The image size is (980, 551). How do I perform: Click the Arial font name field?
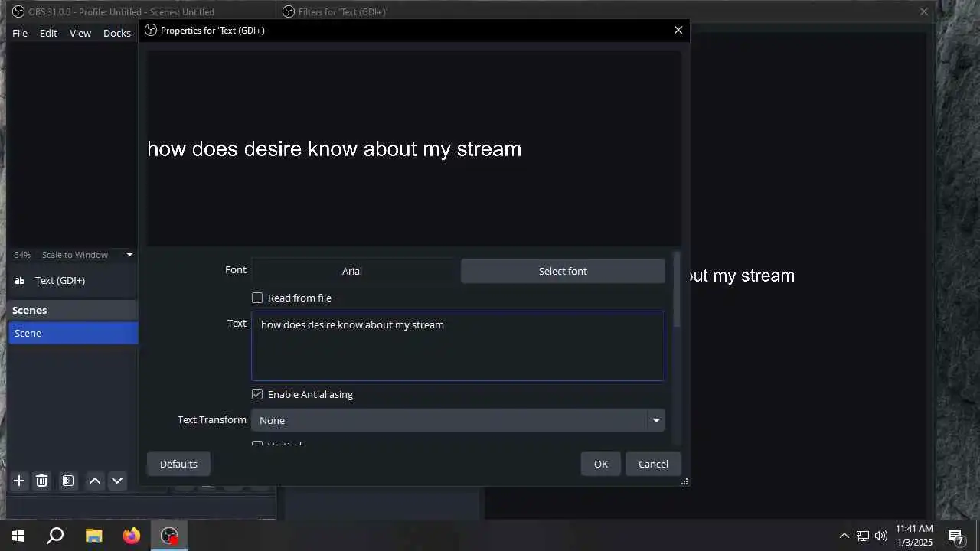352,271
